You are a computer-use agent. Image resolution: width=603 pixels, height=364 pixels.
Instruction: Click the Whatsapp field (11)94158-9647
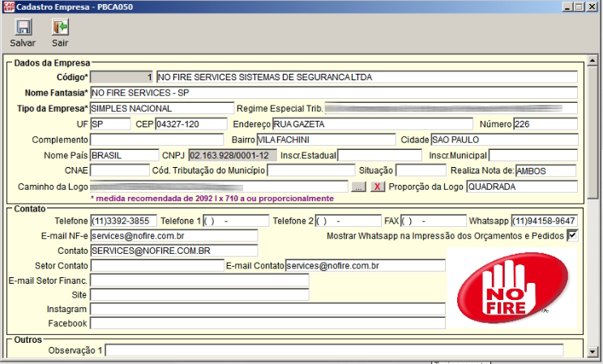point(544,221)
